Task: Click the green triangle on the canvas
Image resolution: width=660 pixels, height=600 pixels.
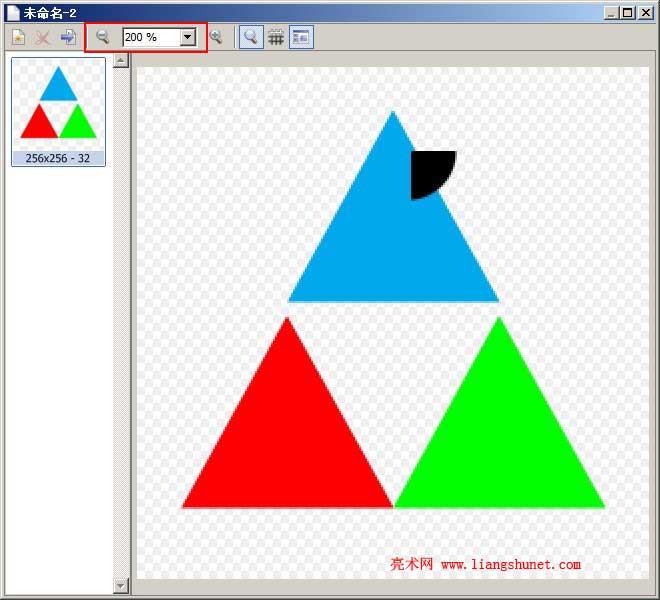Action: [x=499, y=440]
